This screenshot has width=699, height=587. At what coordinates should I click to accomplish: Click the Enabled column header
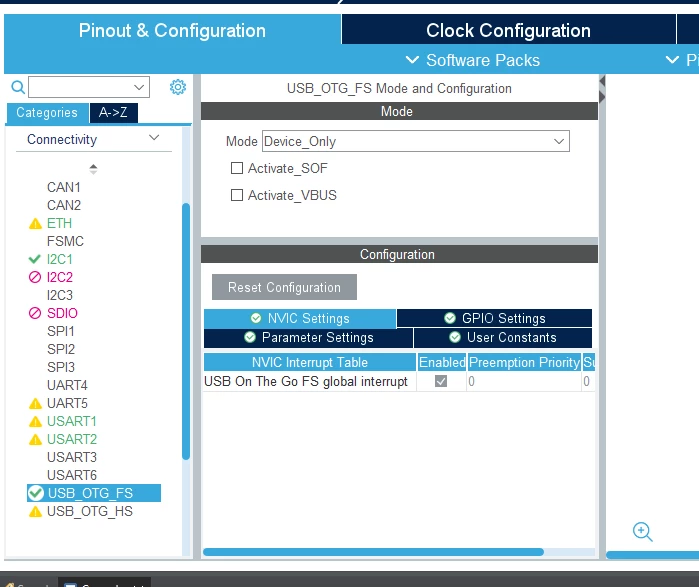pos(442,362)
